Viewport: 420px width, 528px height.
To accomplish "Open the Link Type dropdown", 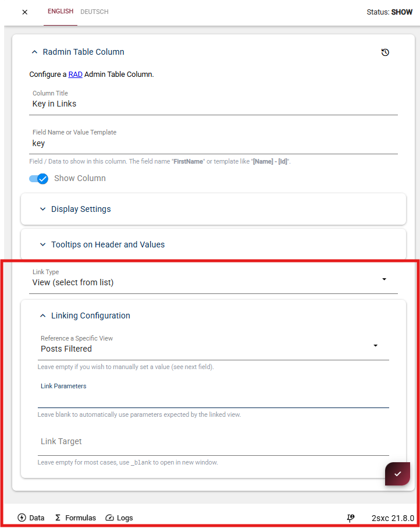I will tap(213, 279).
